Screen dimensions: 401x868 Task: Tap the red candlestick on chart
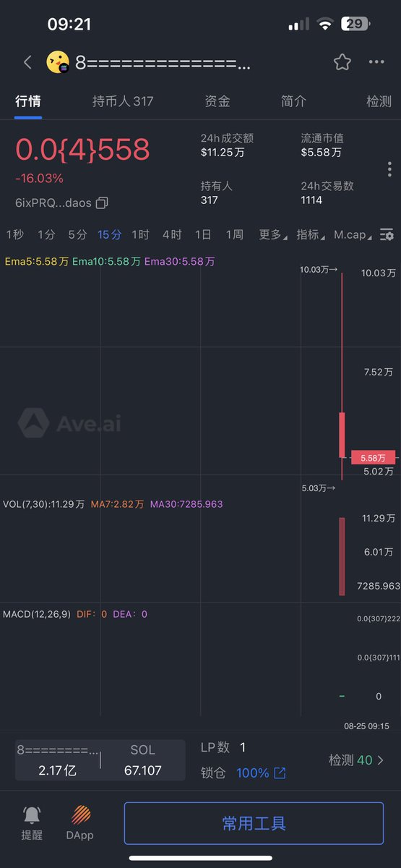(342, 435)
